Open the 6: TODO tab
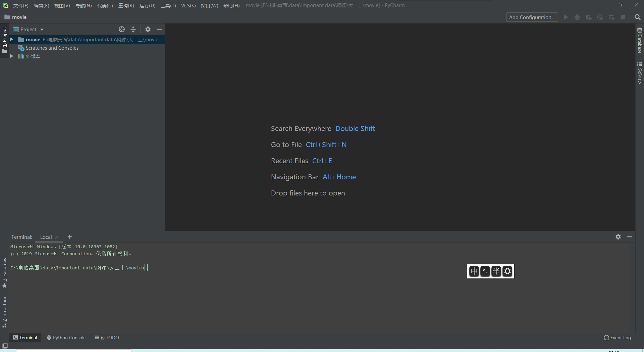 107,338
